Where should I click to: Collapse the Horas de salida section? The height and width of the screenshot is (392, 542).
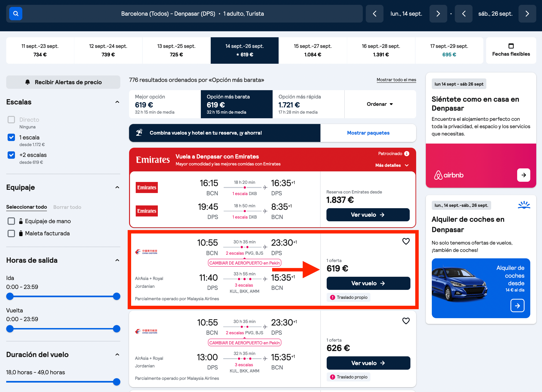click(117, 260)
